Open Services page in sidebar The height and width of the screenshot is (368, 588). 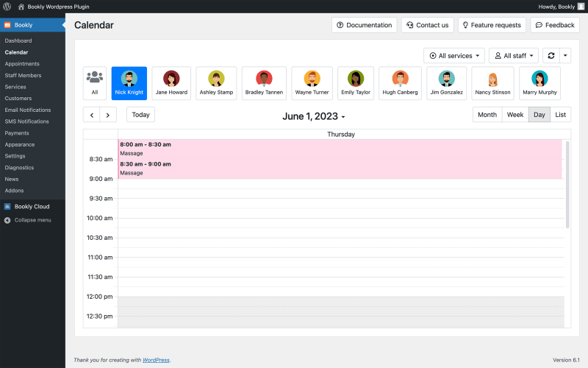click(x=15, y=87)
